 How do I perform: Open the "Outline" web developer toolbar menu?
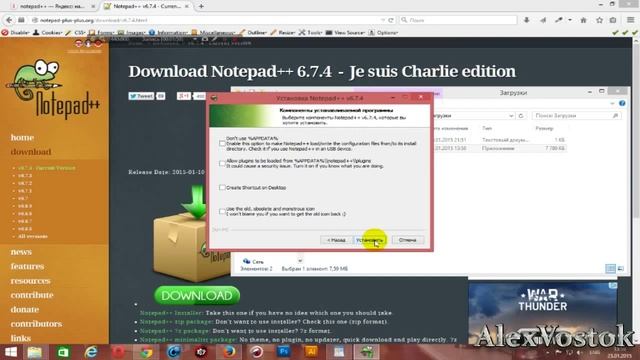(253, 33)
